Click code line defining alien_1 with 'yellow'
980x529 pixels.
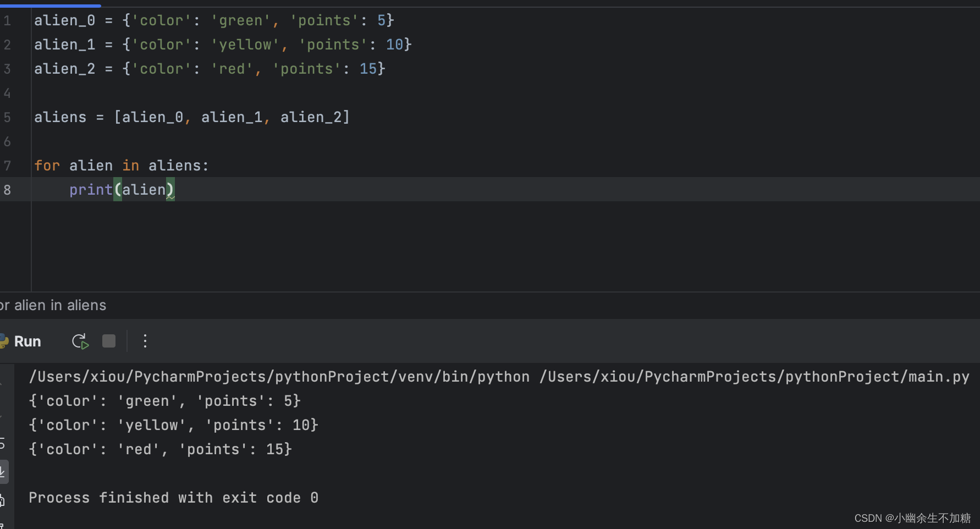(223, 45)
